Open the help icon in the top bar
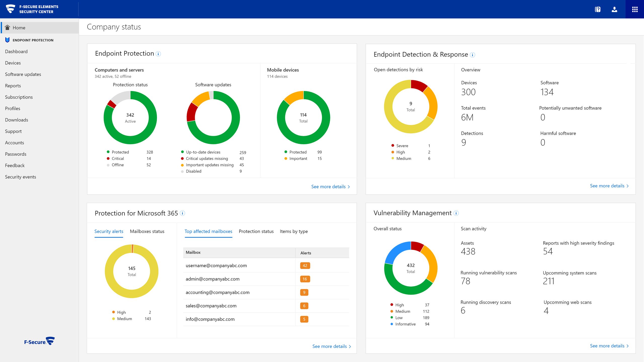The image size is (644, 362). [x=597, y=9]
